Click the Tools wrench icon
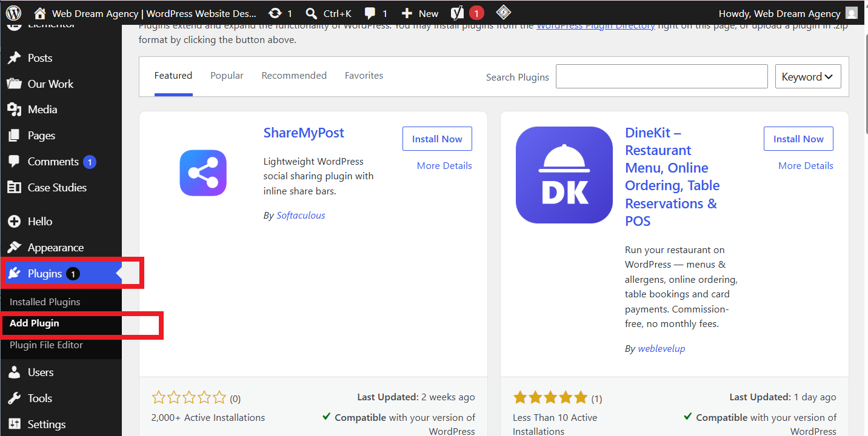This screenshot has width=868, height=436. [x=14, y=398]
